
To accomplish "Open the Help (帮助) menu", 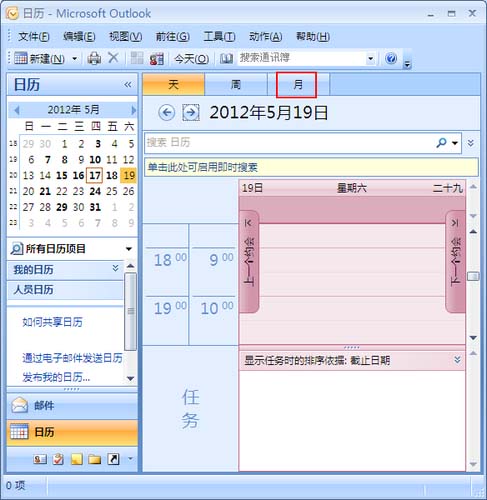I will pos(313,36).
